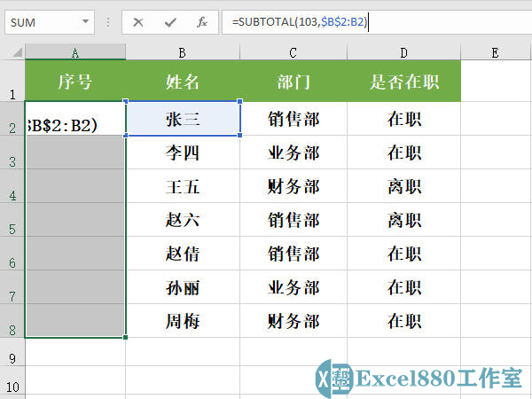Select column E header

pos(495,52)
